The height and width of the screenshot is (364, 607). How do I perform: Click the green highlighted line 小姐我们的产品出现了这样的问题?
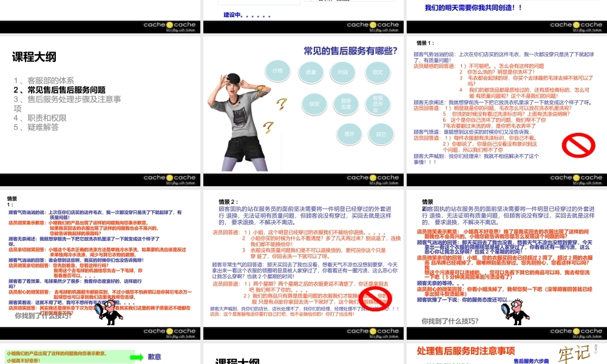coord(56,353)
